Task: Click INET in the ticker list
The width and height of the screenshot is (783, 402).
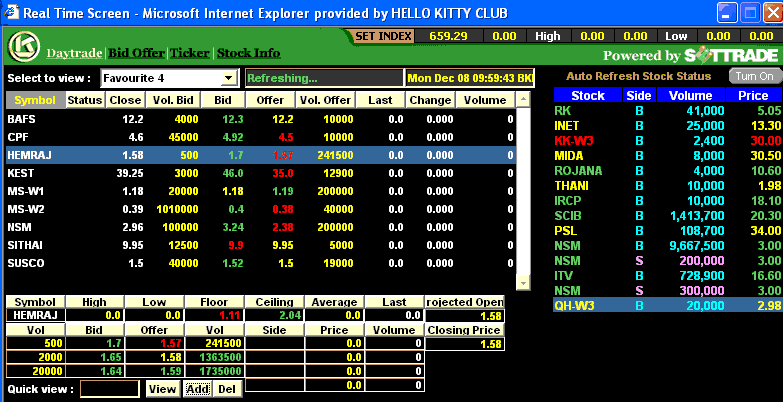Action: point(567,126)
